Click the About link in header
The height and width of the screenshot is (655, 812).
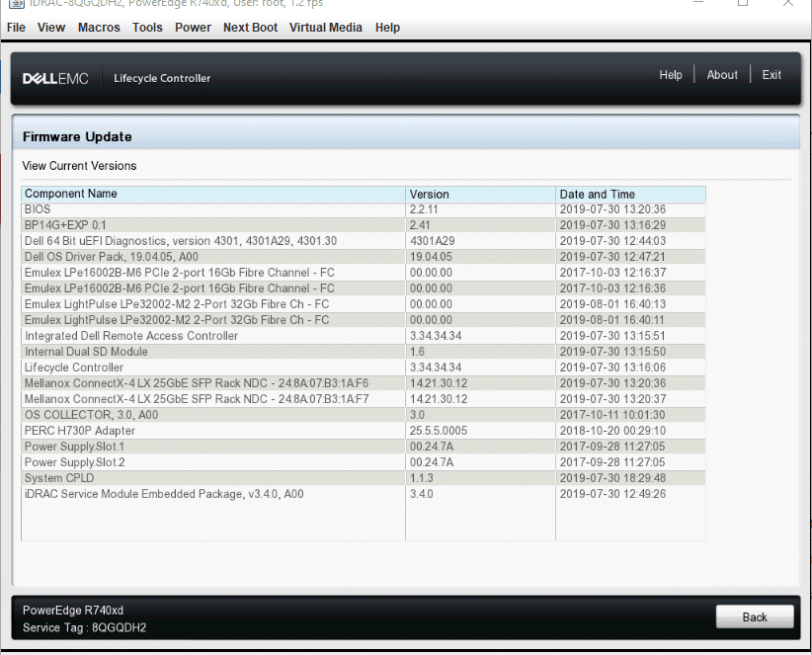pos(722,75)
